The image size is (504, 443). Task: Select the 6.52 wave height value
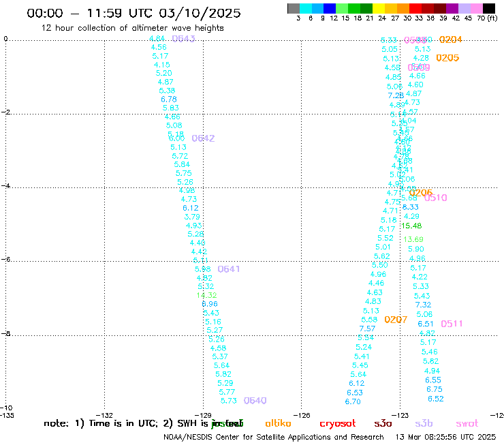[435, 399]
